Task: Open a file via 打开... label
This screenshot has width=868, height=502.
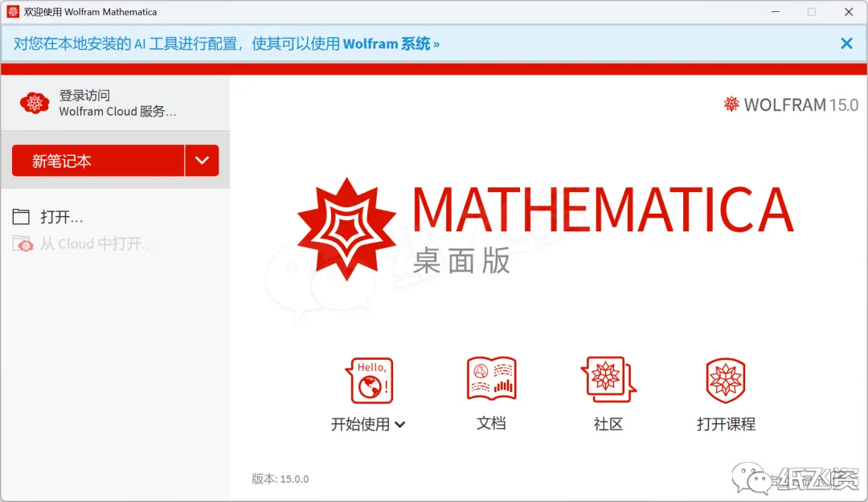Action: tap(61, 217)
